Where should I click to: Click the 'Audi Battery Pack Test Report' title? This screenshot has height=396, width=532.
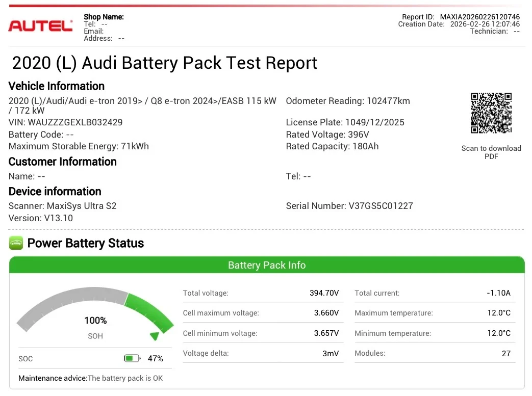click(x=165, y=63)
